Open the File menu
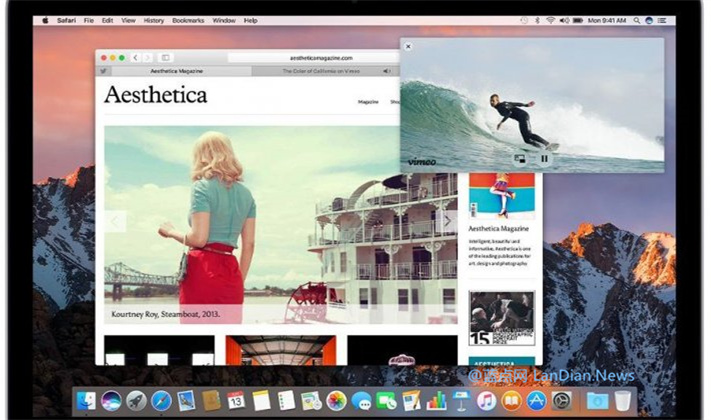Image resolution: width=711 pixels, height=420 pixels. [x=89, y=20]
